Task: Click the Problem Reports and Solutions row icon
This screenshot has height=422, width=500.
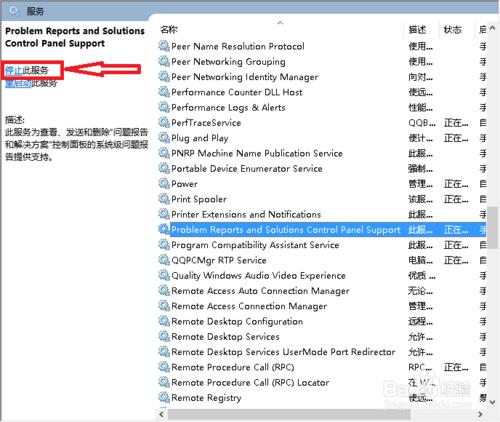Action: pos(164,229)
